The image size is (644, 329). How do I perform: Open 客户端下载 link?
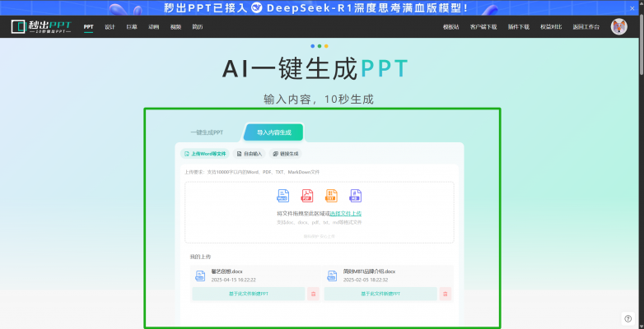pyautogui.click(x=483, y=27)
